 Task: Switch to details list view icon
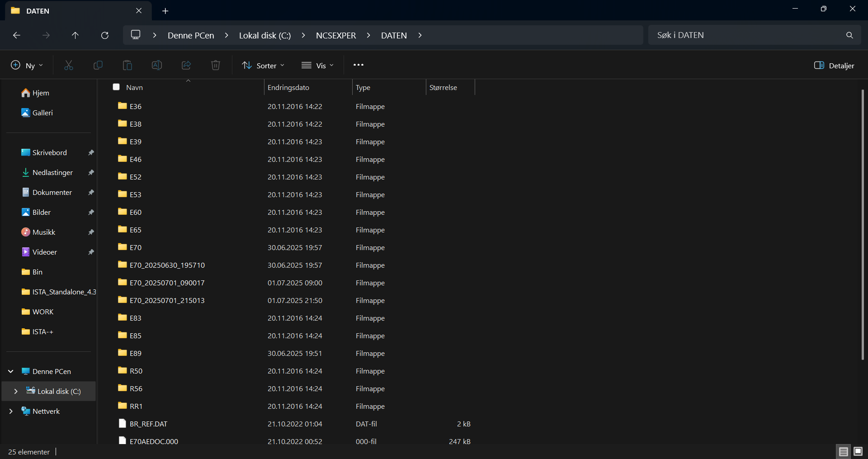click(x=843, y=451)
